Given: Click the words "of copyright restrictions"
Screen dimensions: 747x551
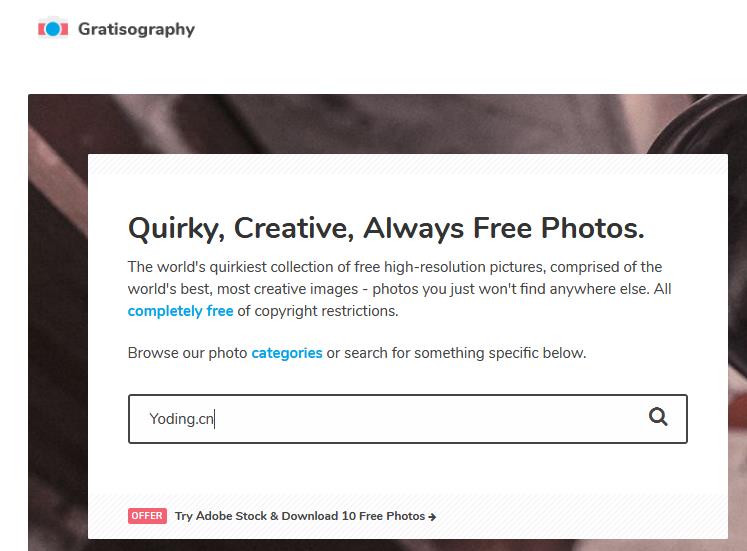Looking at the screenshot, I should (x=318, y=311).
